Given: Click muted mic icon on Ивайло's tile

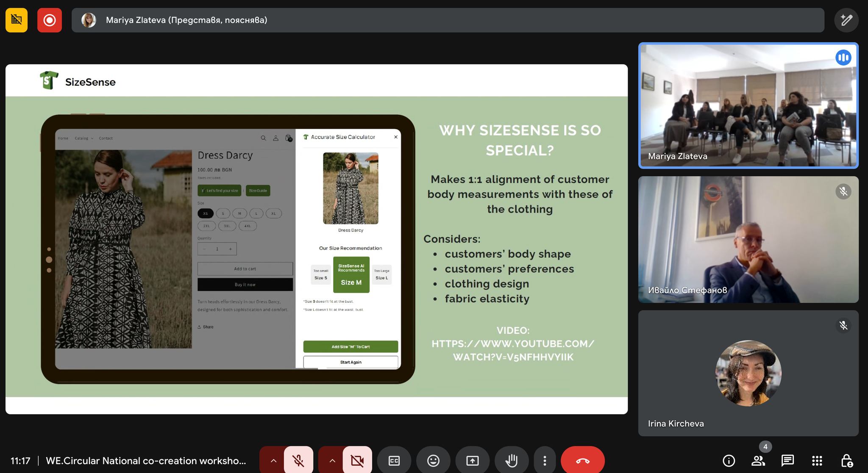Looking at the screenshot, I should 843,191.
